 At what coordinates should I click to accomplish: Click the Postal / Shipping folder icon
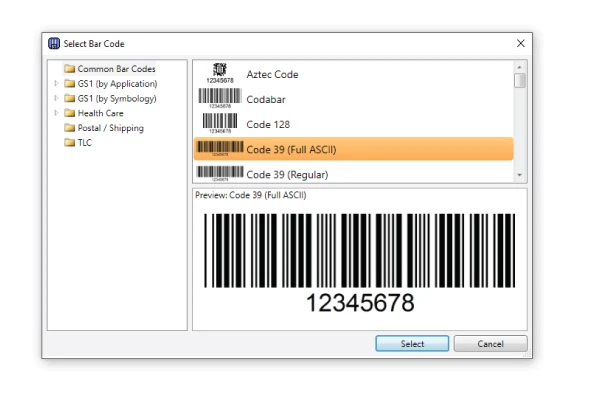(x=70, y=128)
